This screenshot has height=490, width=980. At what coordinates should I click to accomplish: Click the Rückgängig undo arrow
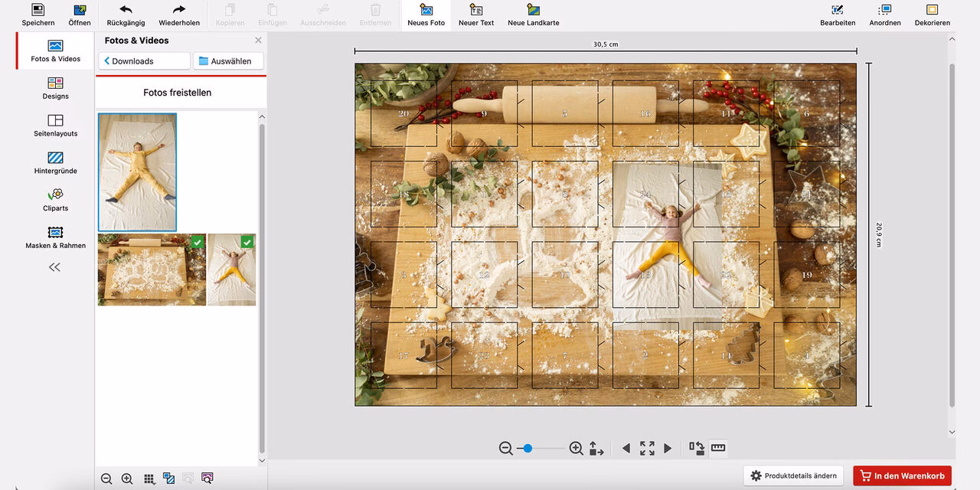coord(126,10)
